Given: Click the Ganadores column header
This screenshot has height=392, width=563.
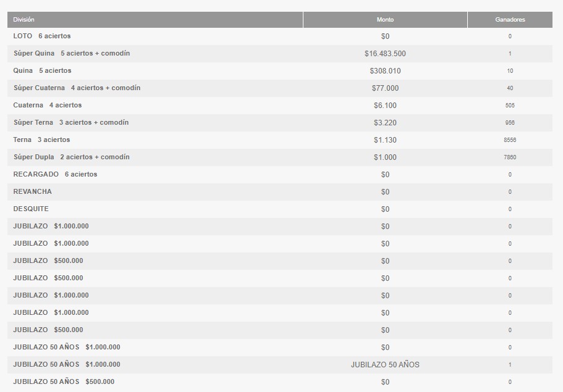Looking at the screenshot, I should tap(510, 20).
